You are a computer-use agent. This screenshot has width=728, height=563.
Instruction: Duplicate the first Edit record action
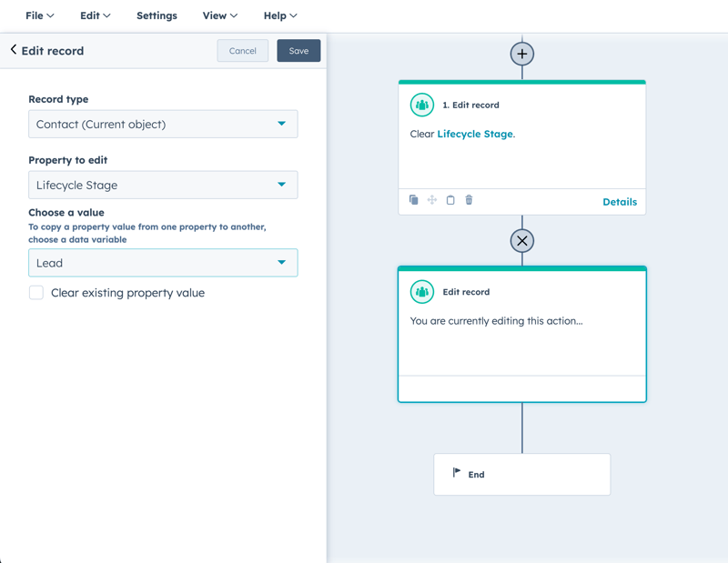pos(414,200)
